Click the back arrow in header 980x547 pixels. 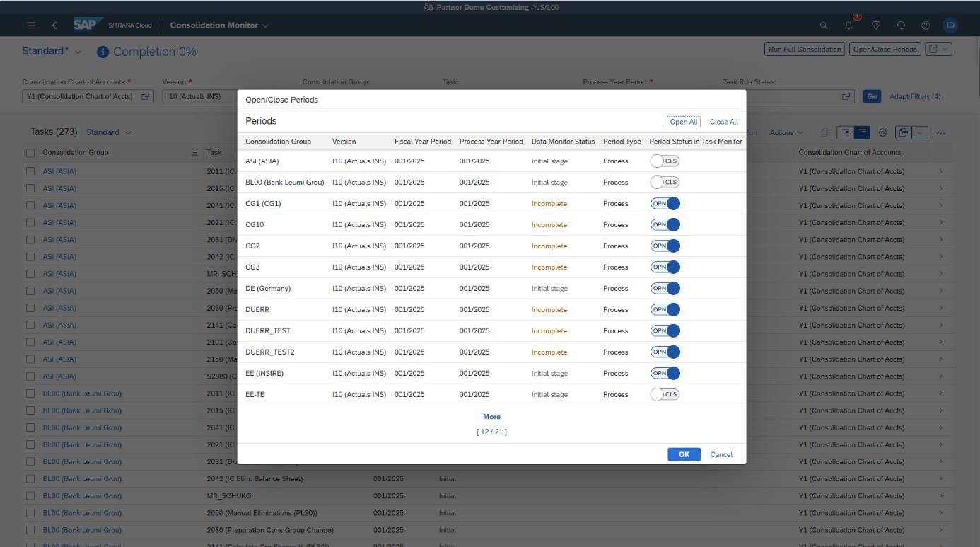coord(54,25)
